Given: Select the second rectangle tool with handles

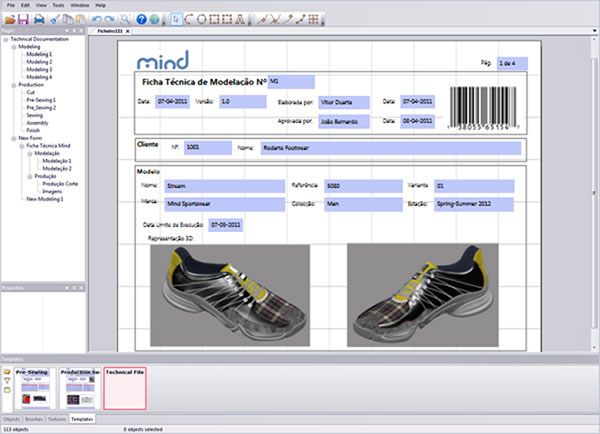Looking at the screenshot, I should click(x=227, y=19).
